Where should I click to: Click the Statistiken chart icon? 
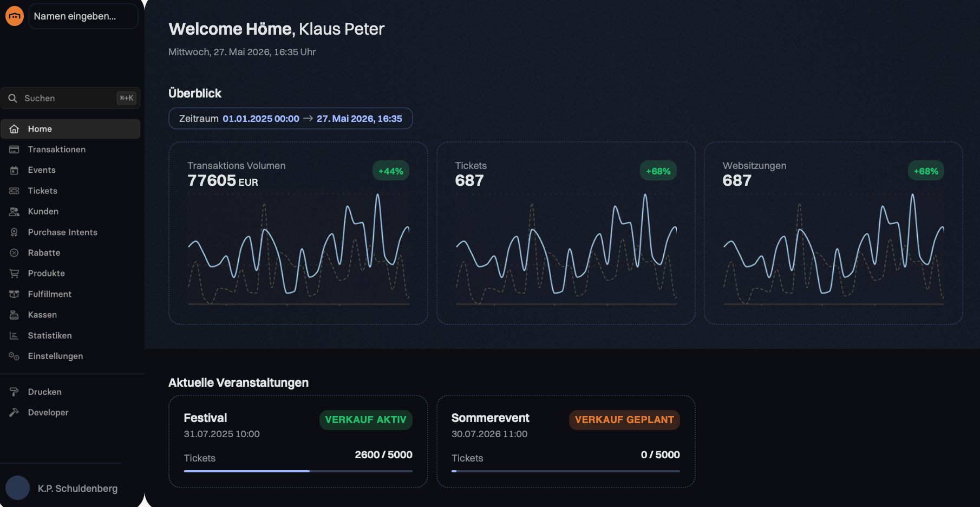[x=14, y=336]
